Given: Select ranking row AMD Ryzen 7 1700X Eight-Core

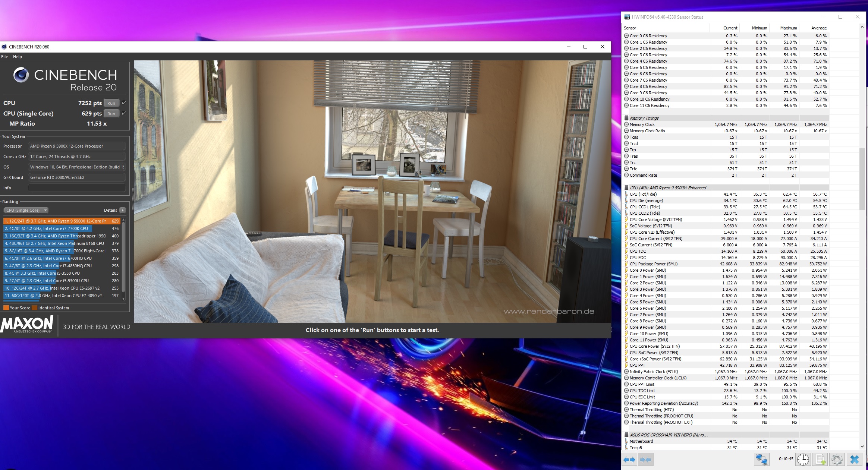Looking at the screenshot, I should [x=62, y=251].
